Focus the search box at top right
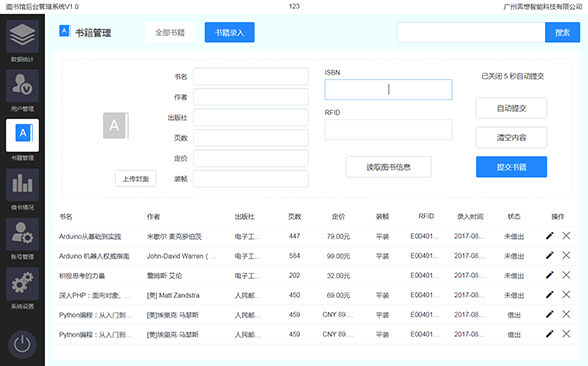588x366 pixels. coord(471,32)
